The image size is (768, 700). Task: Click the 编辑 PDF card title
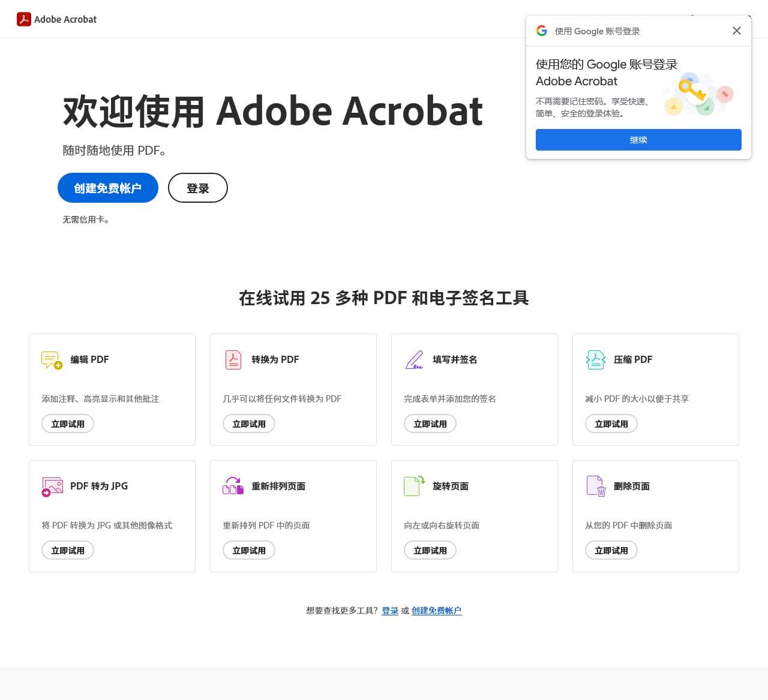click(89, 359)
